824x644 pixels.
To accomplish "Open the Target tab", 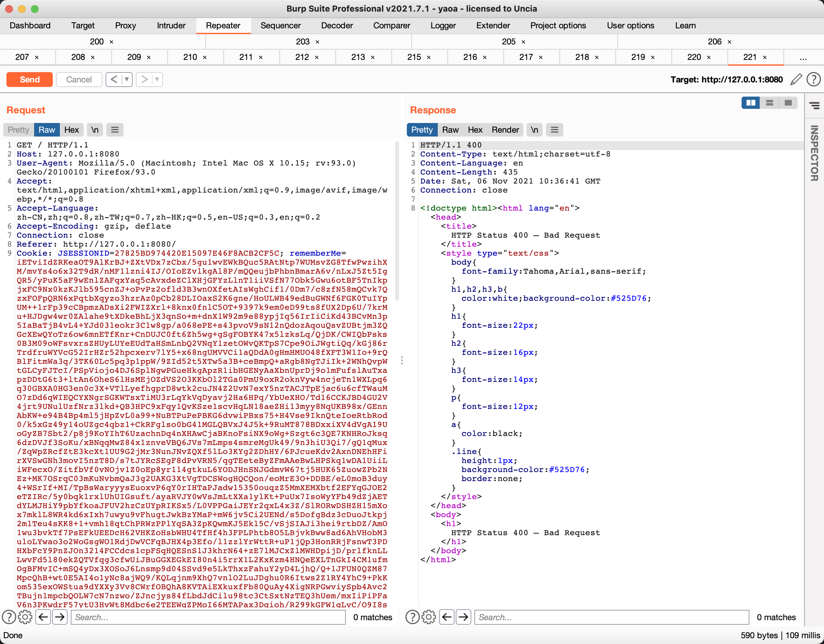I will [x=83, y=26].
